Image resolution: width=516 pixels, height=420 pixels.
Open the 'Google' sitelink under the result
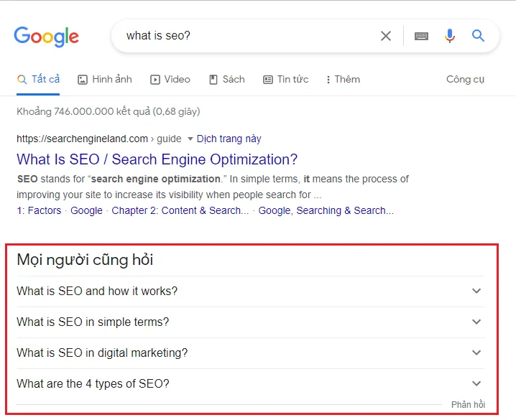click(x=86, y=210)
